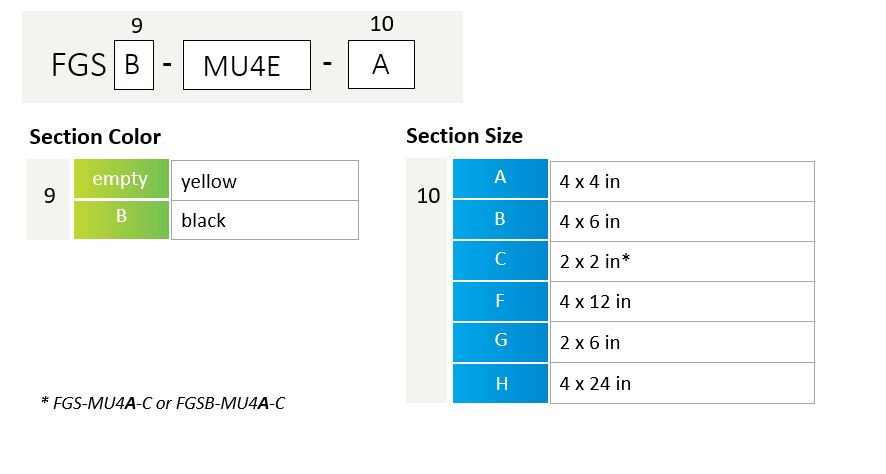Click the 'yellow' color description cell
The height and width of the screenshot is (474, 886).
tap(264, 181)
